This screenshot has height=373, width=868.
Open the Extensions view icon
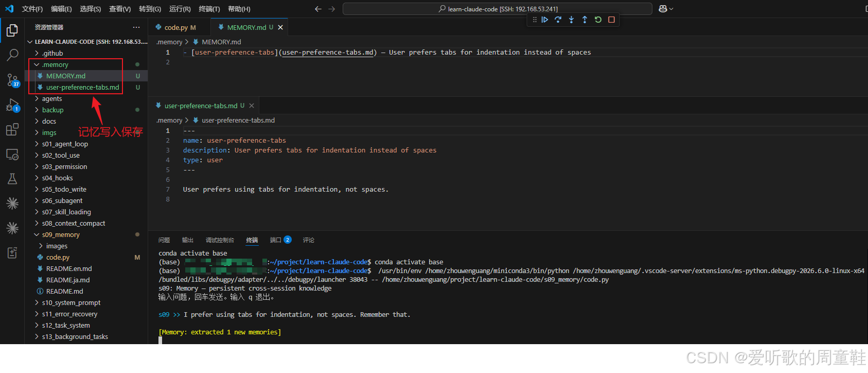click(12, 130)
